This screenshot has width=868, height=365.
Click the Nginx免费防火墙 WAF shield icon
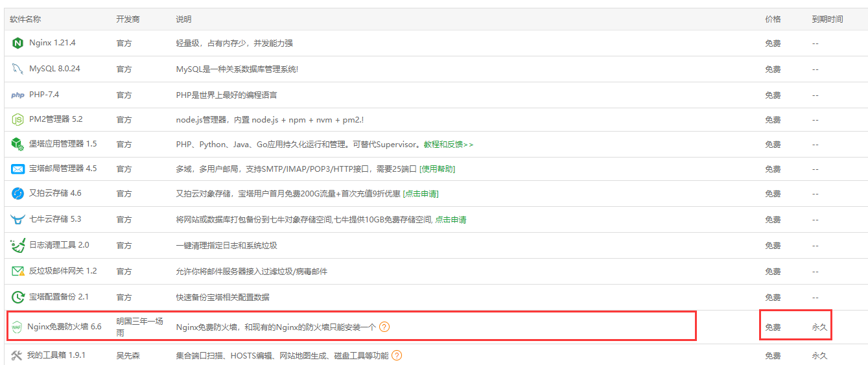16,327
